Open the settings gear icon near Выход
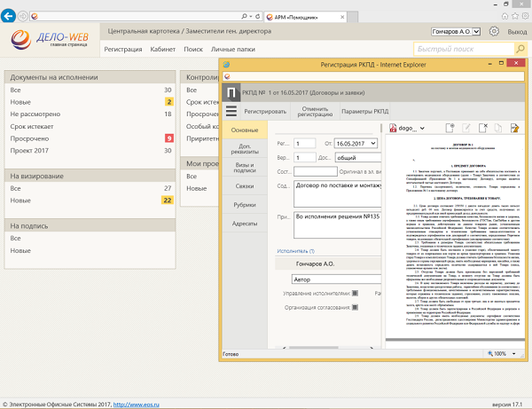This screenshot has width=532, height=409. point(494,31)
